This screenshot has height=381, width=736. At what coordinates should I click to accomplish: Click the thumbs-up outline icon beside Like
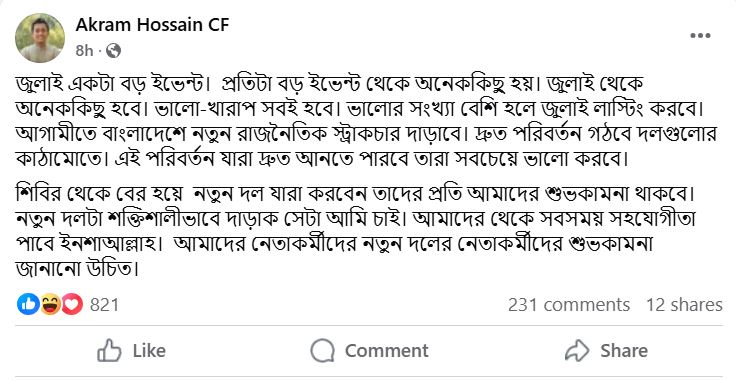(x=109, y=351)
